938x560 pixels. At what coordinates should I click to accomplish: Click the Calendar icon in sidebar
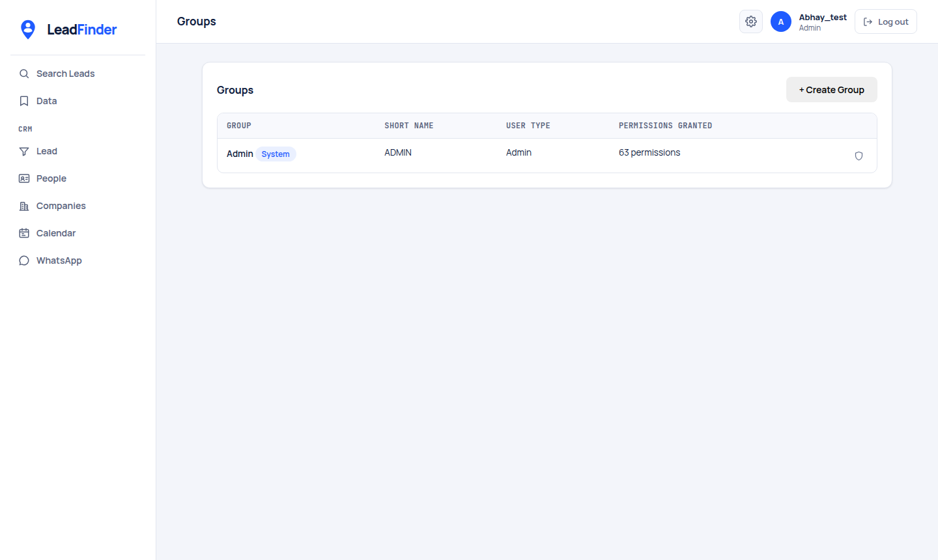[24, 233]
